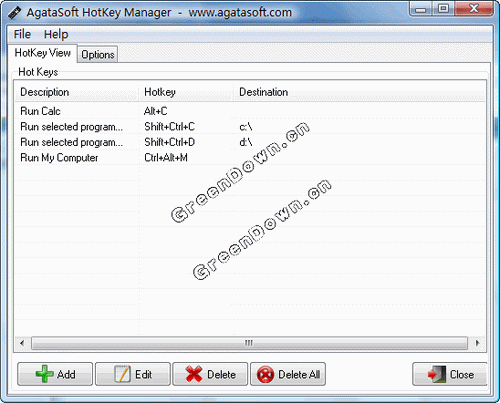Click the green plus Add icon

(x=44, y=374)
